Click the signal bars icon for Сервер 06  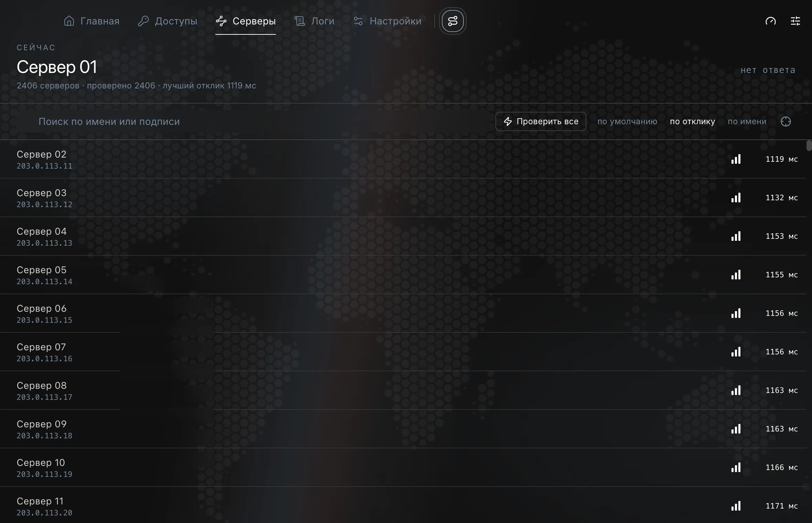click(x=736, y=313)
